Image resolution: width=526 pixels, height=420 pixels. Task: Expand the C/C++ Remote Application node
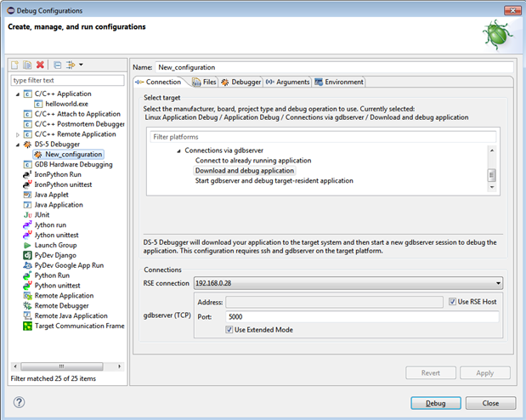pyautogui.click(x=18, y=134)
